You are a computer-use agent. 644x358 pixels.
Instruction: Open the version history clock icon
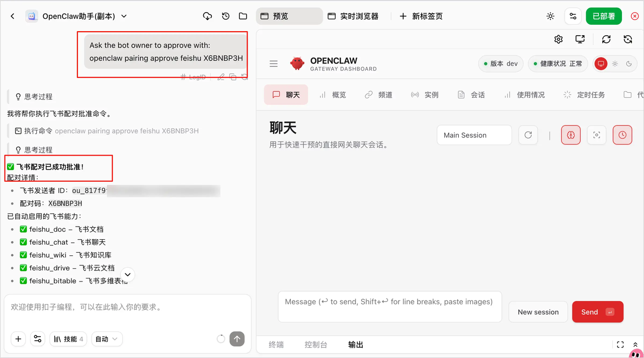click(225, 16)
